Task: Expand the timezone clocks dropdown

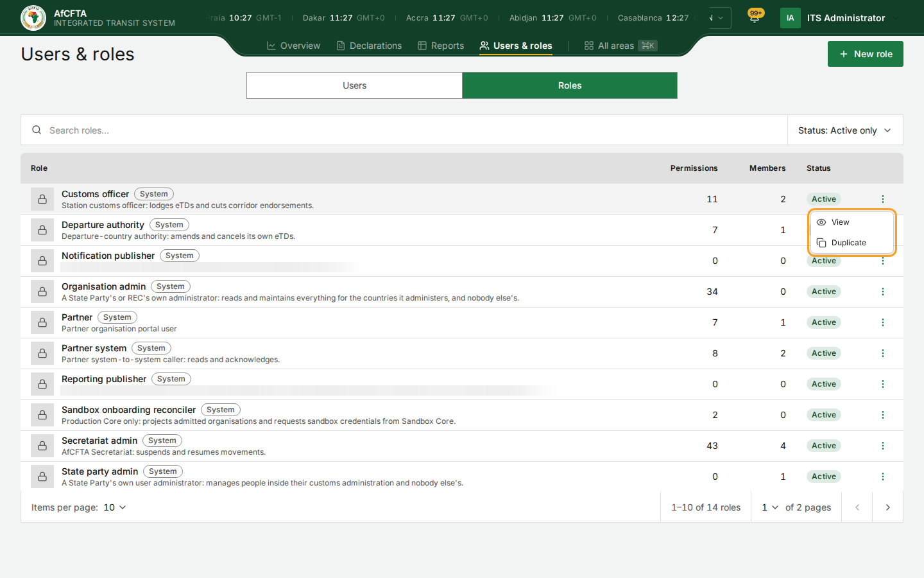Action: coord(720,18)
